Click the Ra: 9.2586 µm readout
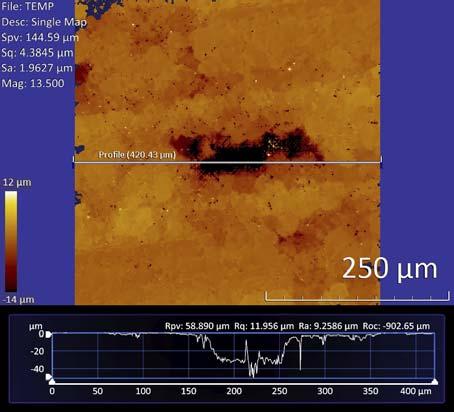This screenshot has height=412, width=454. [328, 326]
